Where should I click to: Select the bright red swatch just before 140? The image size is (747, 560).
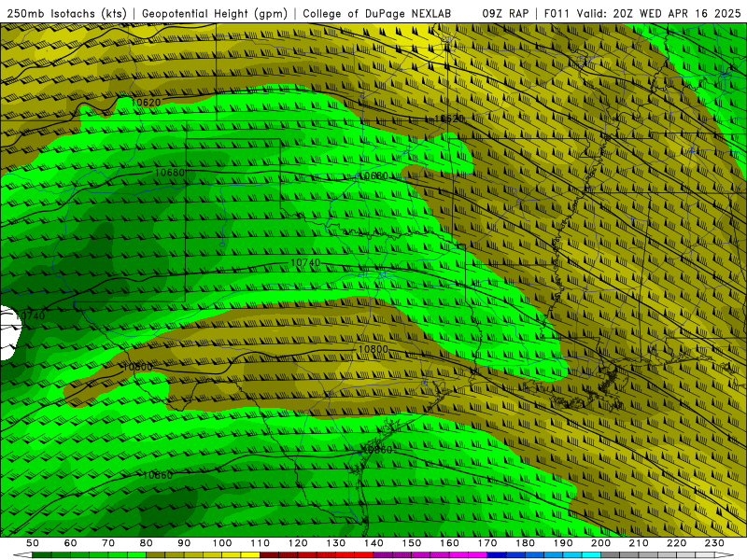(364, 555)
